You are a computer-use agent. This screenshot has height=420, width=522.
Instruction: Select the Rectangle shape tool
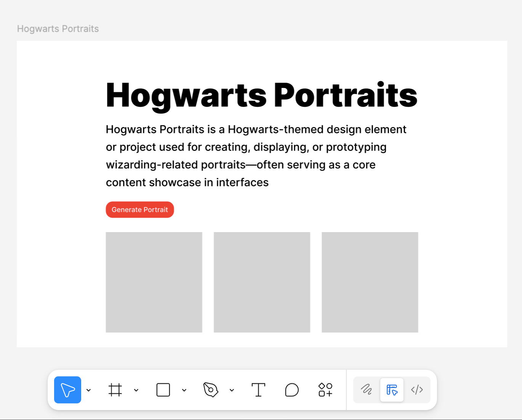(163, 390)
